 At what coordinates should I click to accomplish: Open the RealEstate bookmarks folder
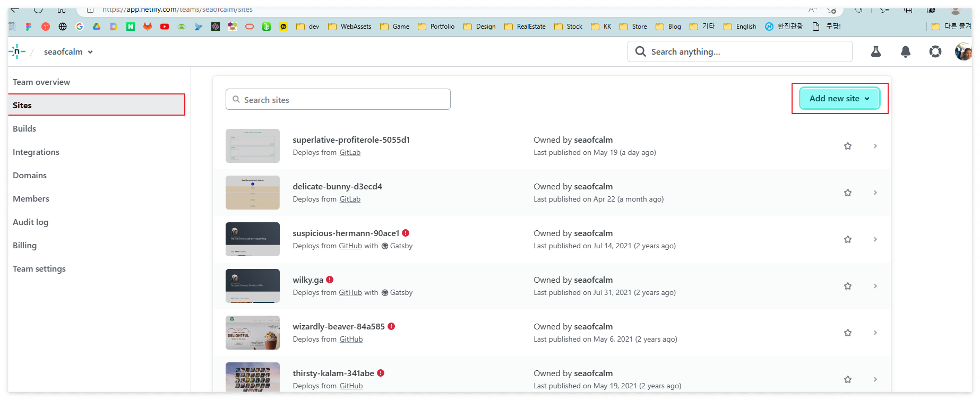[525, 27]
